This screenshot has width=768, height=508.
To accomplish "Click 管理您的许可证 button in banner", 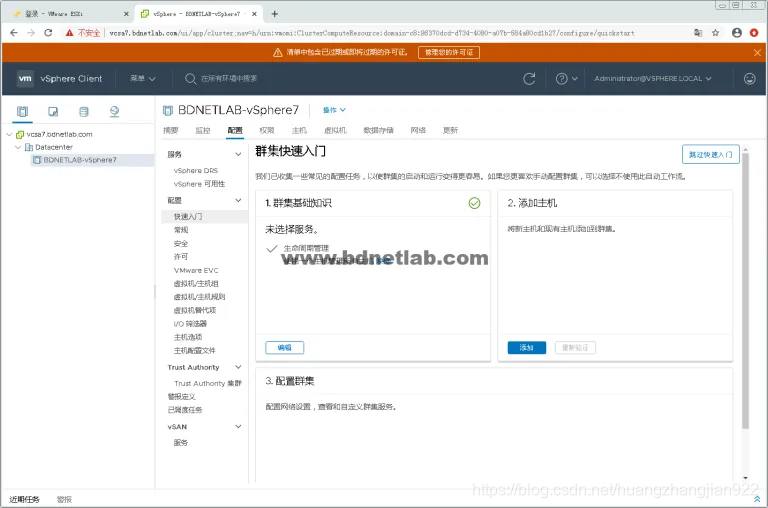I will tap(449, 52).
